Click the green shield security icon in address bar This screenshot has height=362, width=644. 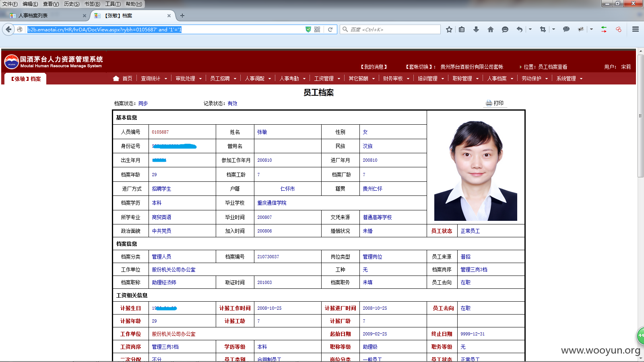tap(308, 29)
